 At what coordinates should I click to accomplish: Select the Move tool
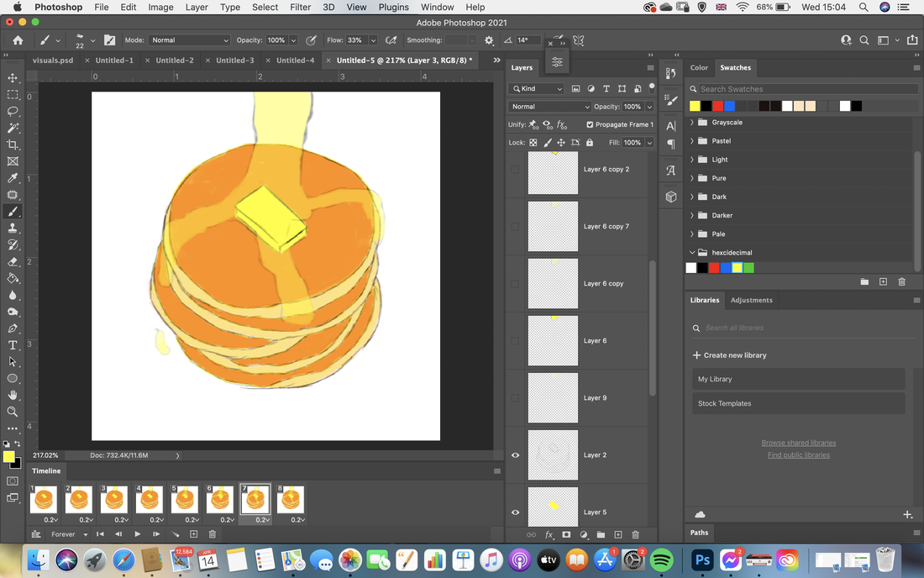pos(13,78)
